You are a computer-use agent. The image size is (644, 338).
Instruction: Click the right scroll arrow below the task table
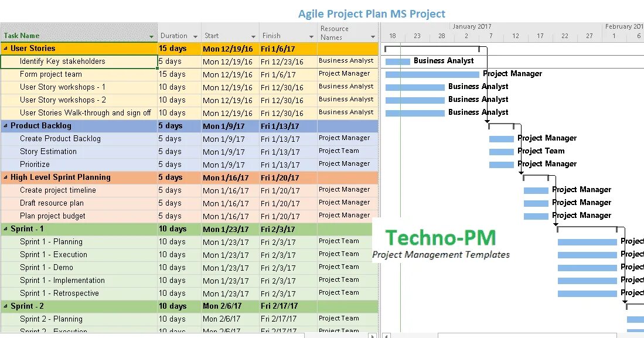click(373, 335)
